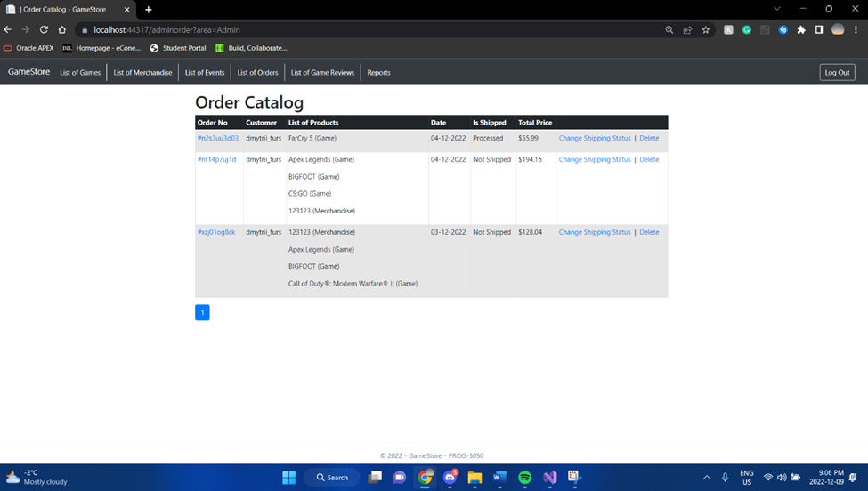Open the Student Portal bookmark
Screen dimensions: 868x491
tap(178, 48)
